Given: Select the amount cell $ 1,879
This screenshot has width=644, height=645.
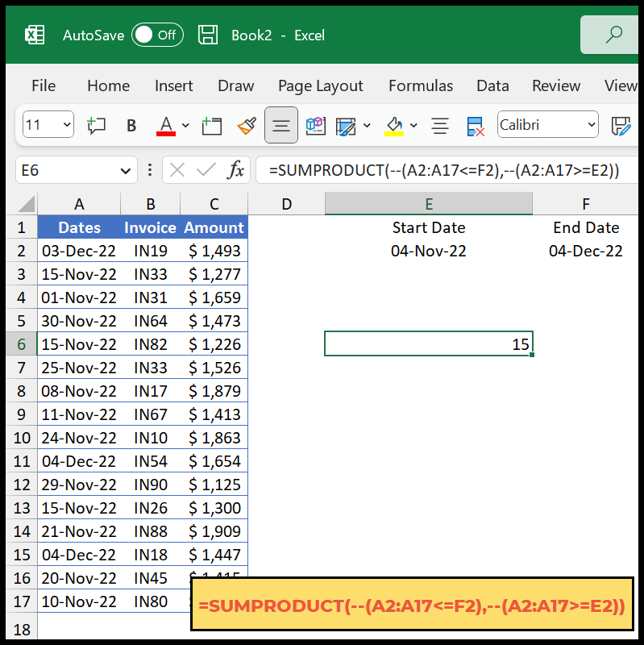Looking at the screenshot, I should 214,391.
